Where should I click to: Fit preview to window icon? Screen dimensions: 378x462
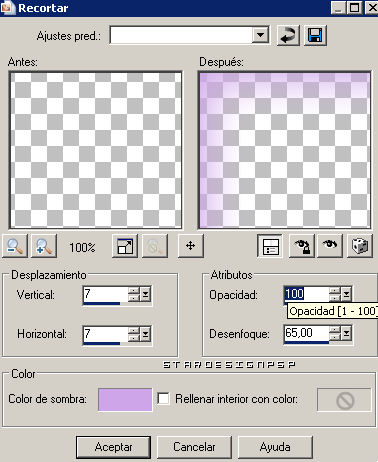125,246
